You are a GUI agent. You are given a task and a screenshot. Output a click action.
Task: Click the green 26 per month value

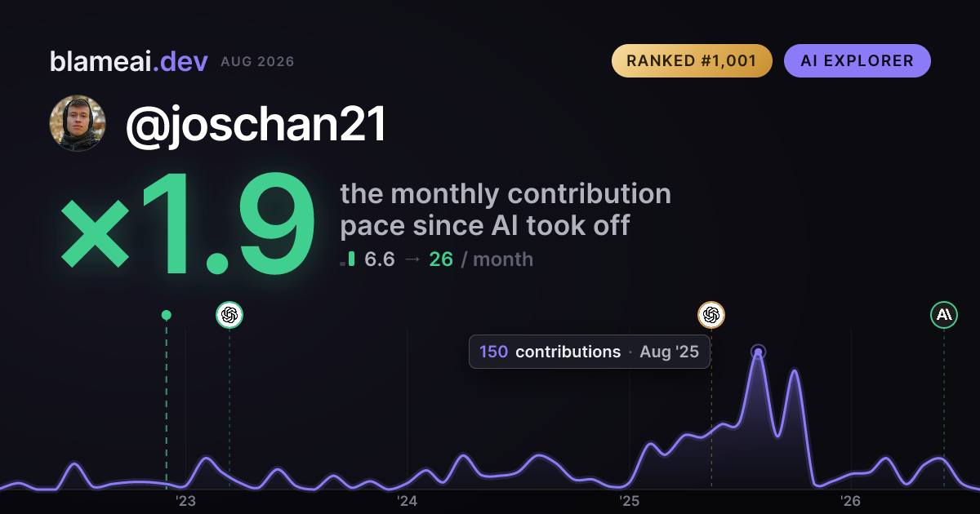coord(441,259)
